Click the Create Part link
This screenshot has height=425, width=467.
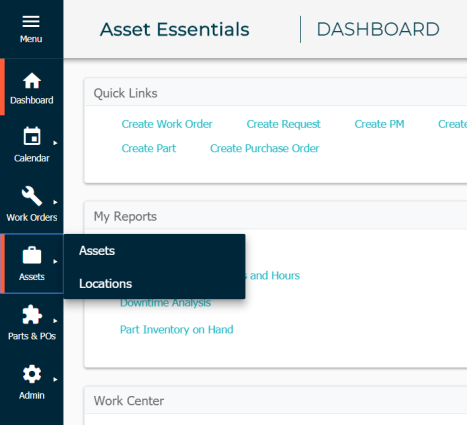pos(149,148)
